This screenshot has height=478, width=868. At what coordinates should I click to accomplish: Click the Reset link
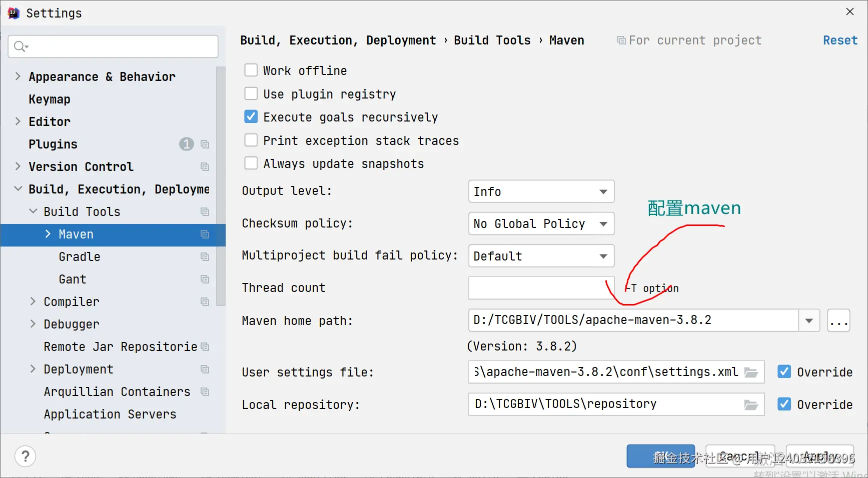840,40
